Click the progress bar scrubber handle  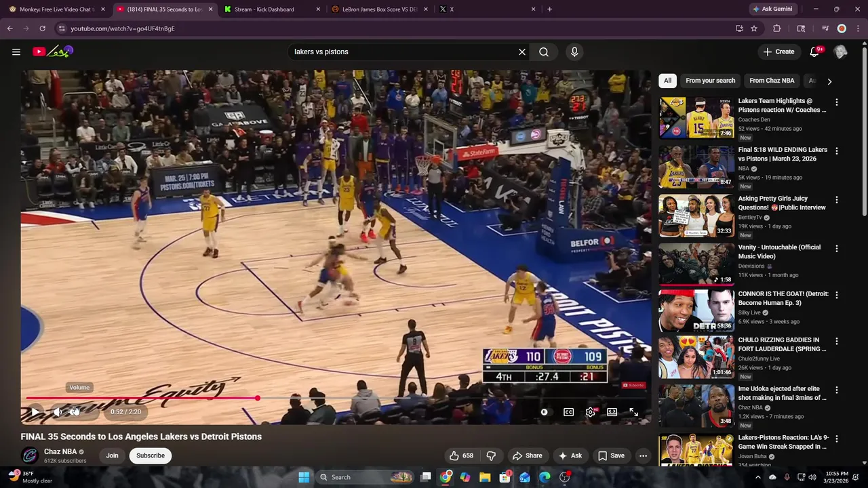tap(258, 398)
